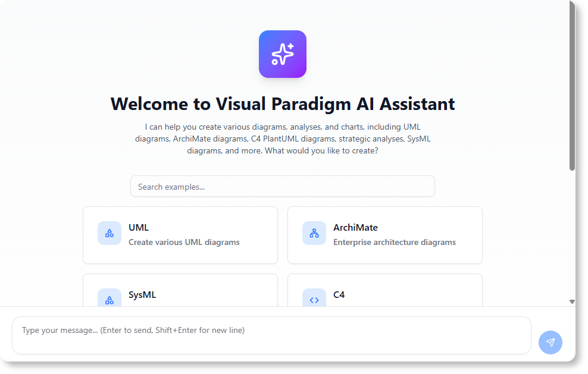Click the "Enterprise architecture diagrams" description
Screen dimensions: 588x374
pyautogui.click(x=395, y=242)
